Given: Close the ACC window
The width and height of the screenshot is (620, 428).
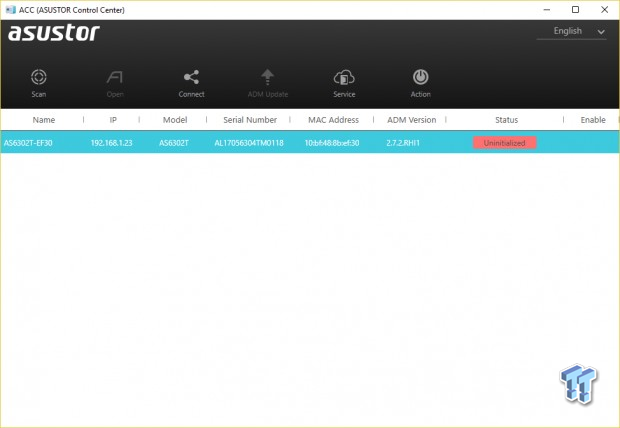Looking at the screenshot, I should [x=605, y=9].
